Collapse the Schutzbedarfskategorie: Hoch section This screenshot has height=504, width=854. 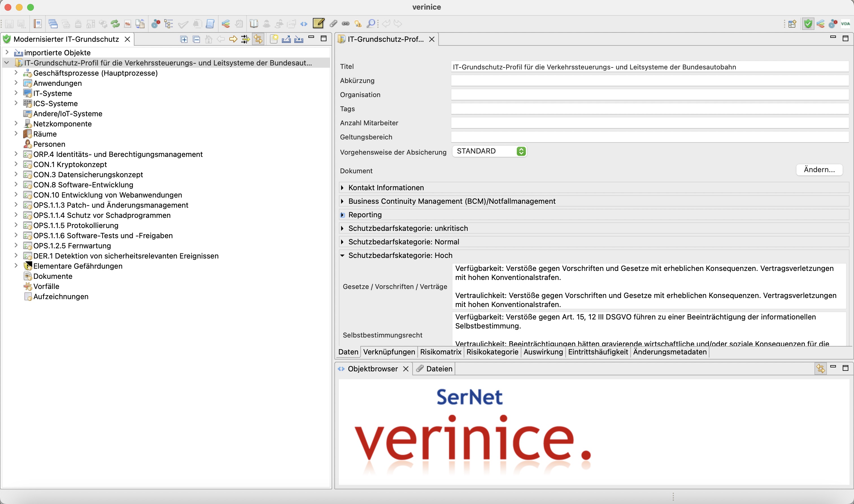click(342, 255)
